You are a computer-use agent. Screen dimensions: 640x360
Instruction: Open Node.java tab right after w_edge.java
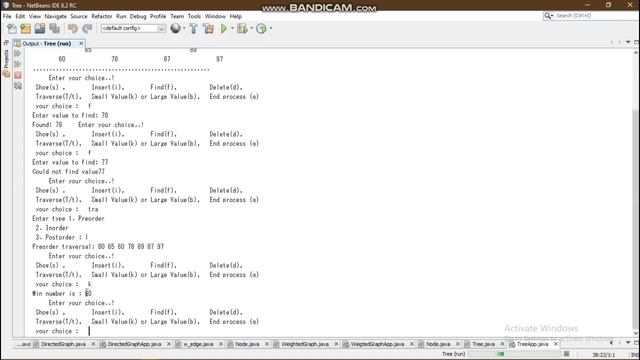(x=247, y=344)
